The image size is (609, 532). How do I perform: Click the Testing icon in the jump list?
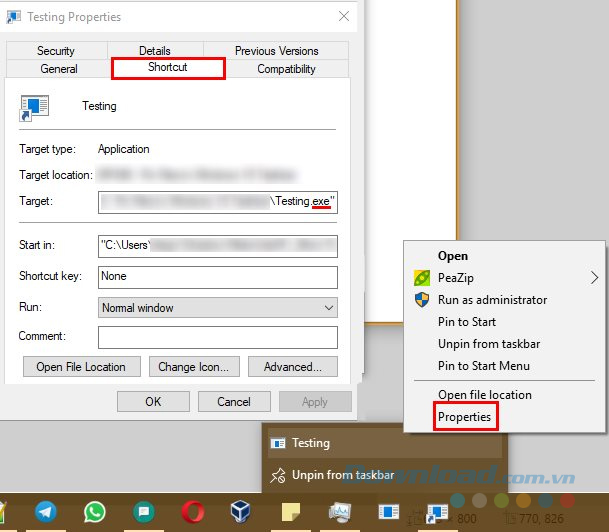click(x=278, y=443)
